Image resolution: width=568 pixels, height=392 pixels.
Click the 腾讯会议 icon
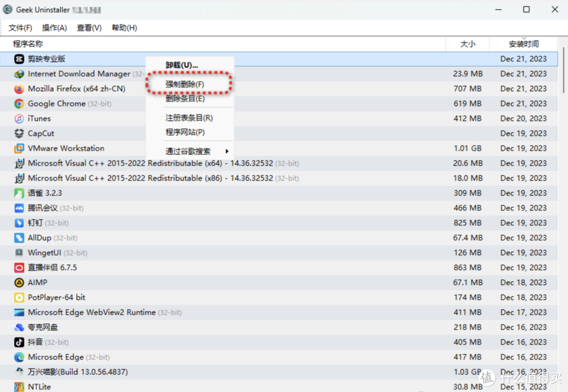point(19,208)
